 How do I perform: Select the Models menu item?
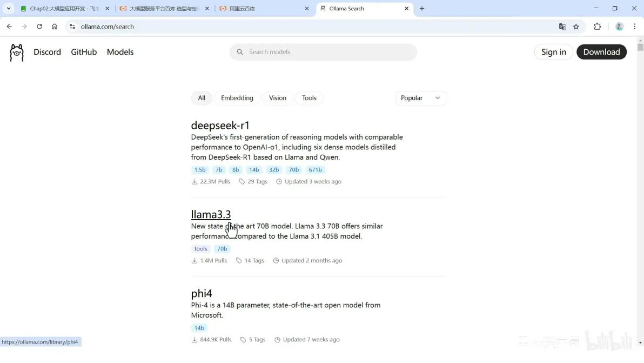120,52
